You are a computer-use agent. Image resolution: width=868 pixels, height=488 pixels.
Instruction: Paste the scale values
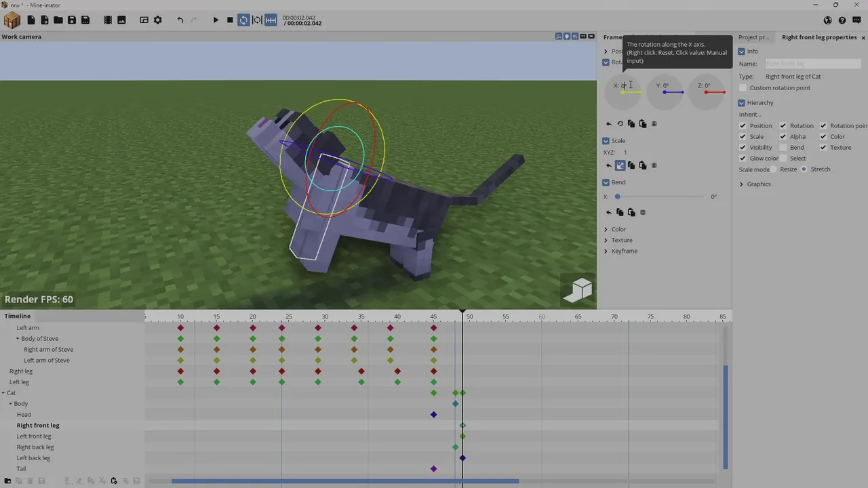point(643,165)
